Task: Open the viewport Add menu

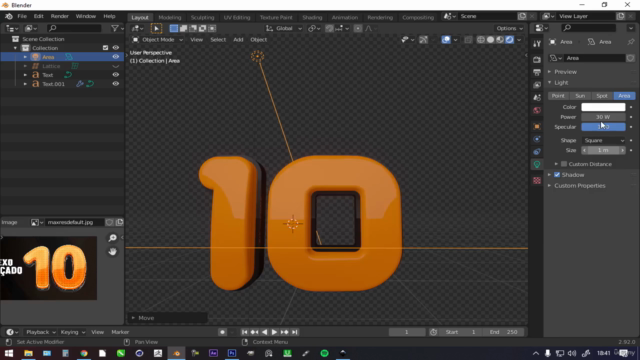Action: point(238,40)
